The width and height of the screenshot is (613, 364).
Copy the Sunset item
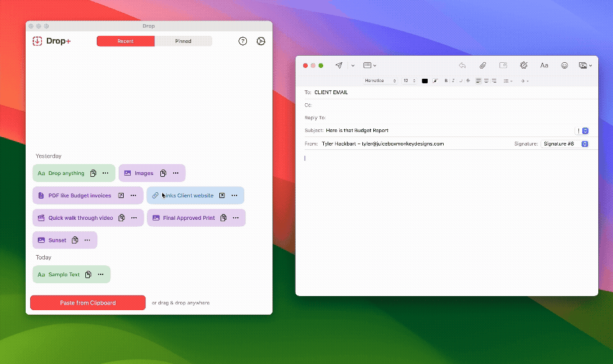74,240
